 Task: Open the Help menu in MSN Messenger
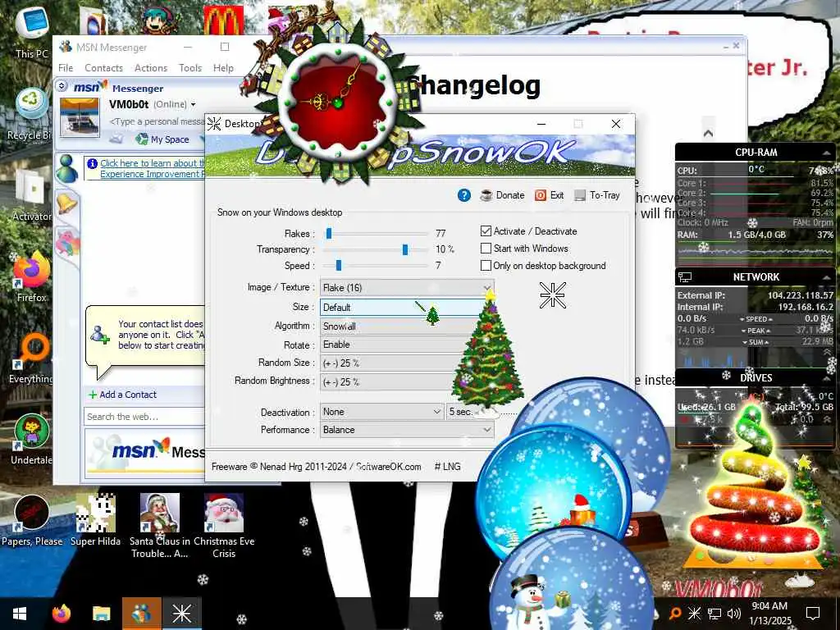tap(223, 68)
